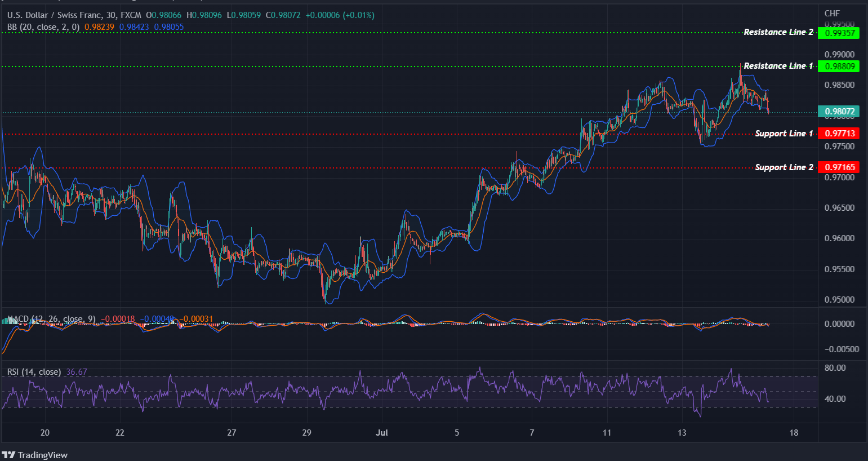Select the current price tag 0.98072
Screen dimensions: 868x461
tap(839, 111)
